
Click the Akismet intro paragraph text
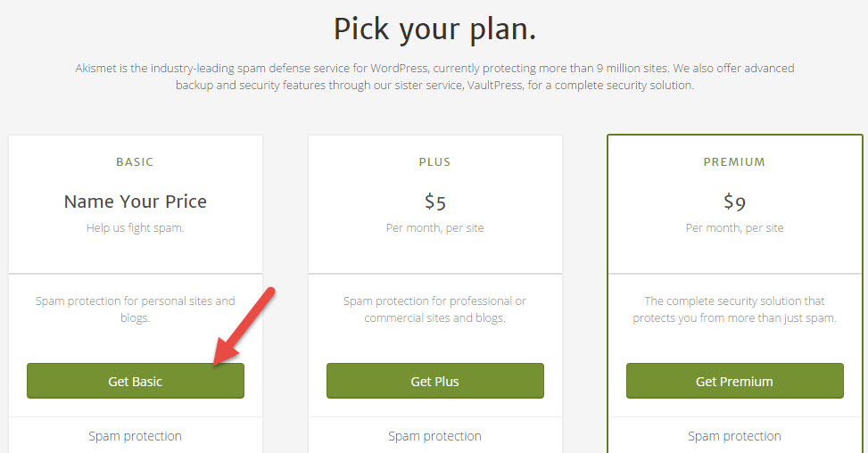[434, 77]
